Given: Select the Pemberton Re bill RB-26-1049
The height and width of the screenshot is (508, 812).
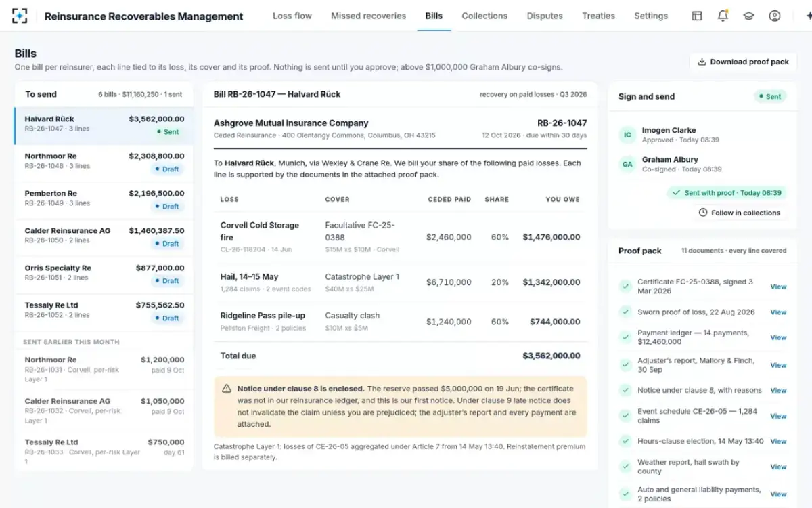Looking at the screenshot, I should [x=104, y=200].
